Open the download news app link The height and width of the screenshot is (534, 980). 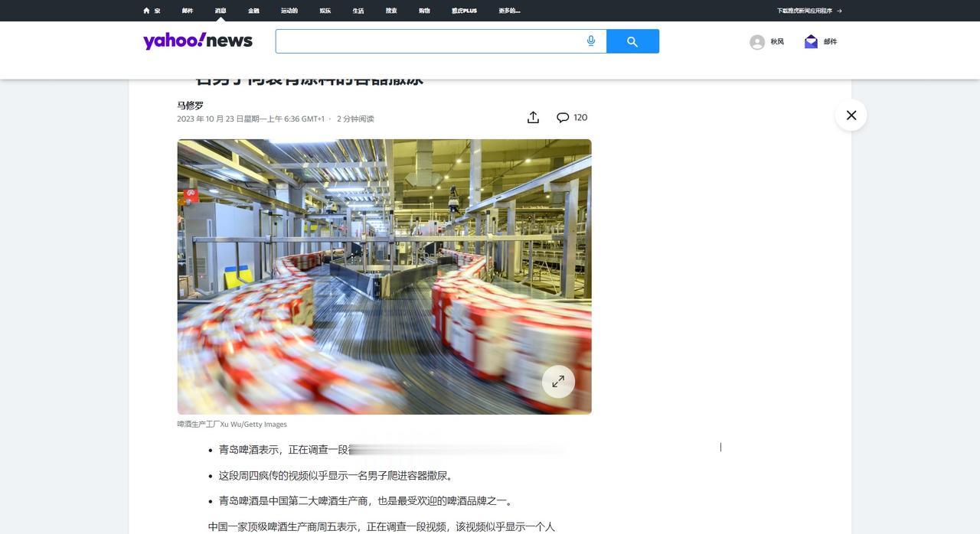(x=809, y=11)
